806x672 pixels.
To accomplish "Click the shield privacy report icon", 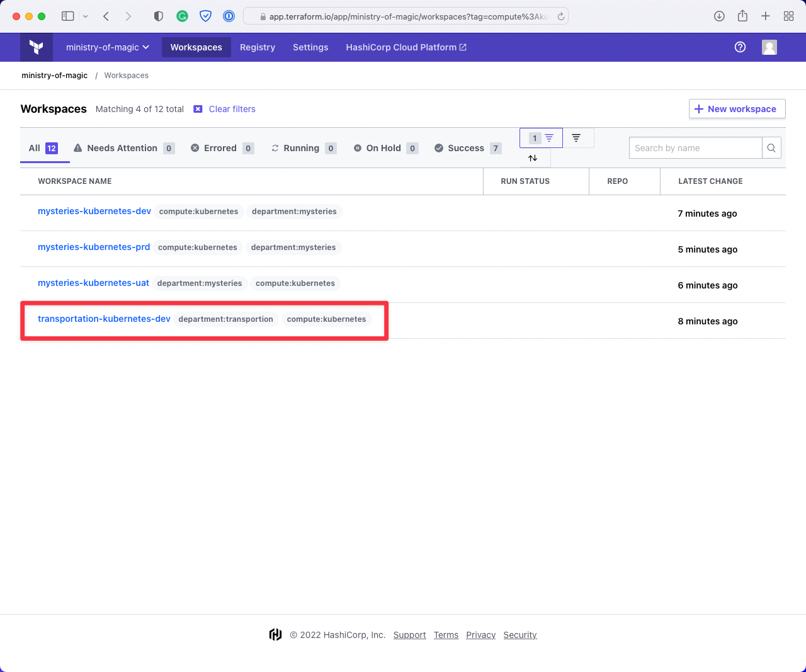I will (x=159, y=16).
